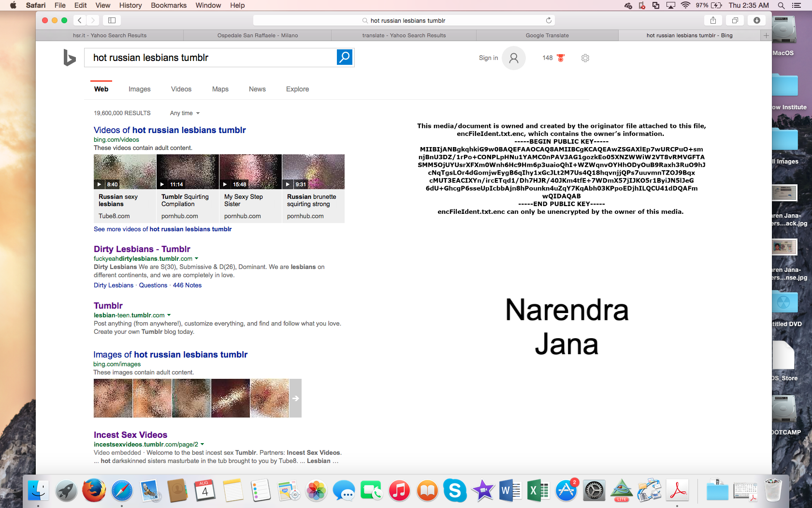The image size is (812, 508).
Task: Expand the Any time filter dropdown
Action: (185, 113)
